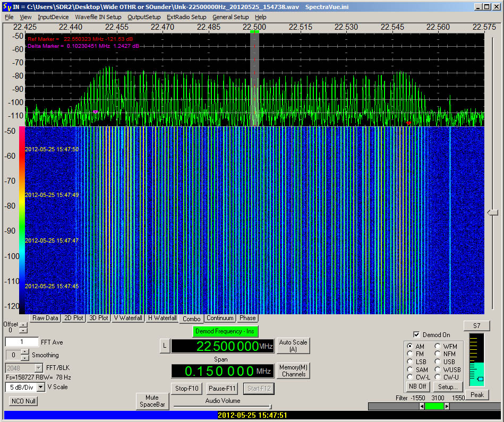Viewport: 504px width, 422px height.
Task: Toggle the Demod On checkbox
Action: coord(416,334)
